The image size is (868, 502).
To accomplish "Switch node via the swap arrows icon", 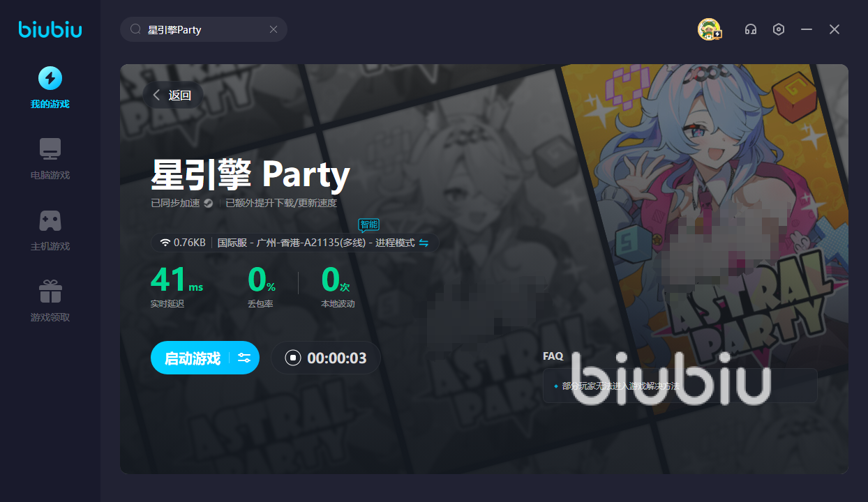I will click(x=424, y=243).
